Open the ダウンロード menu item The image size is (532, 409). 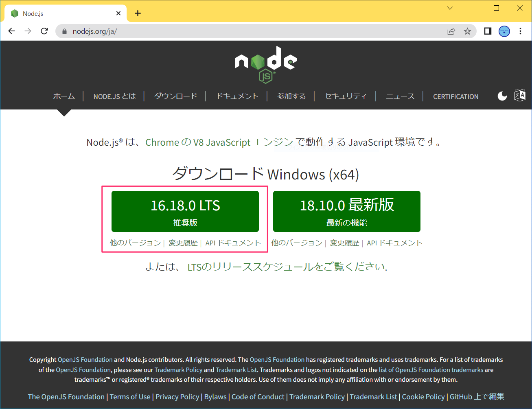176,96
